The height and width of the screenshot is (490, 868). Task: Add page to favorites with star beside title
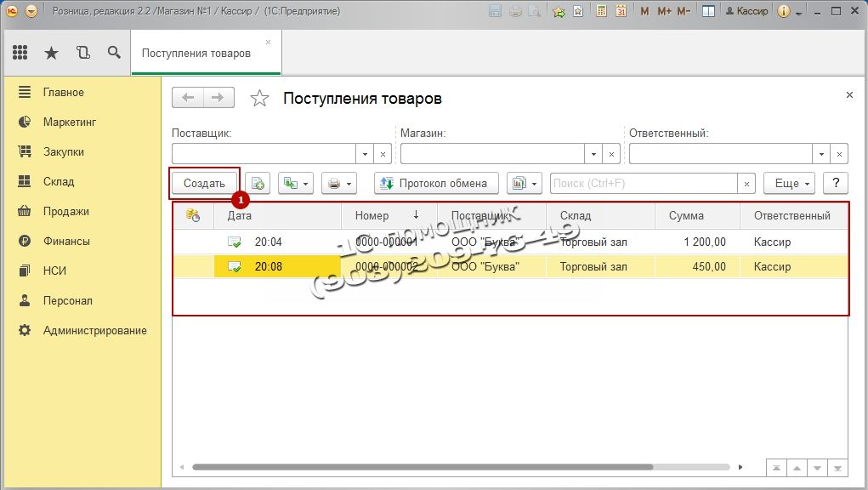(259, 99)
